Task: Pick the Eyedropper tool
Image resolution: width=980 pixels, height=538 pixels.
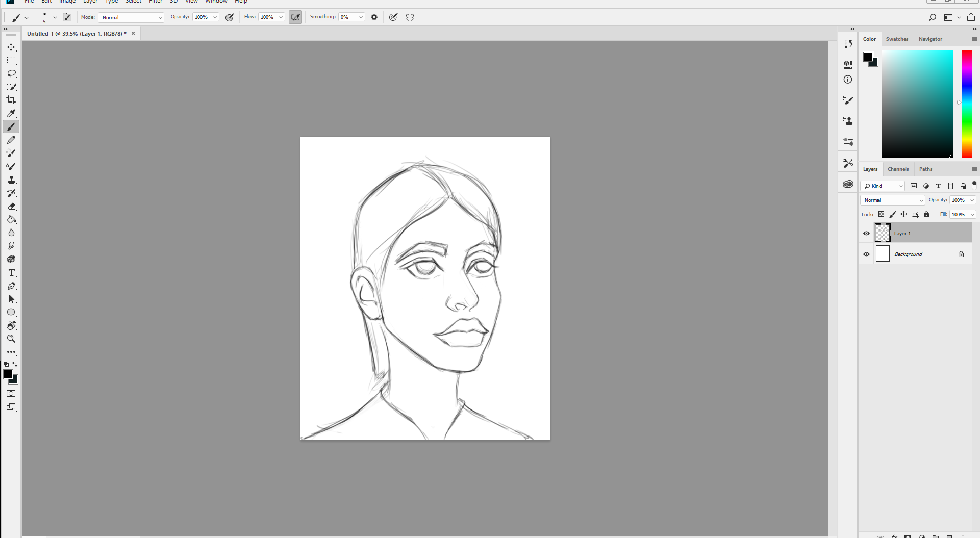Action: [11, 113]
